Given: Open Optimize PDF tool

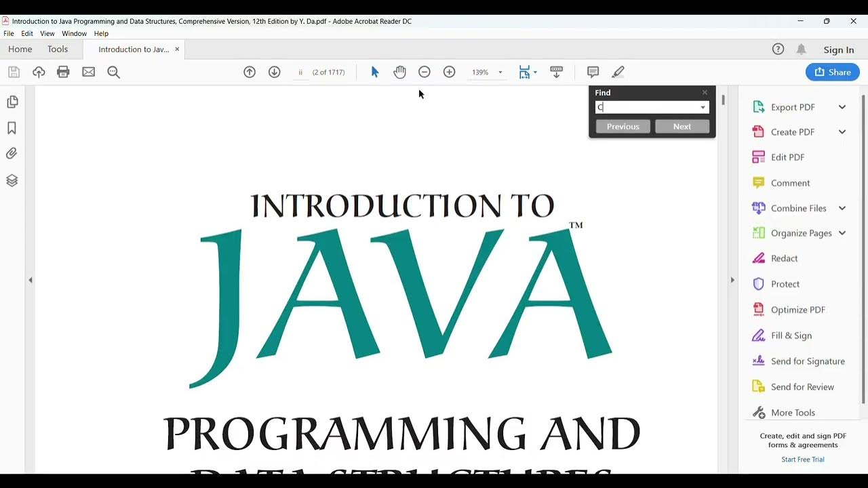Looking at the screenshot, I should [x=789, y=310].
